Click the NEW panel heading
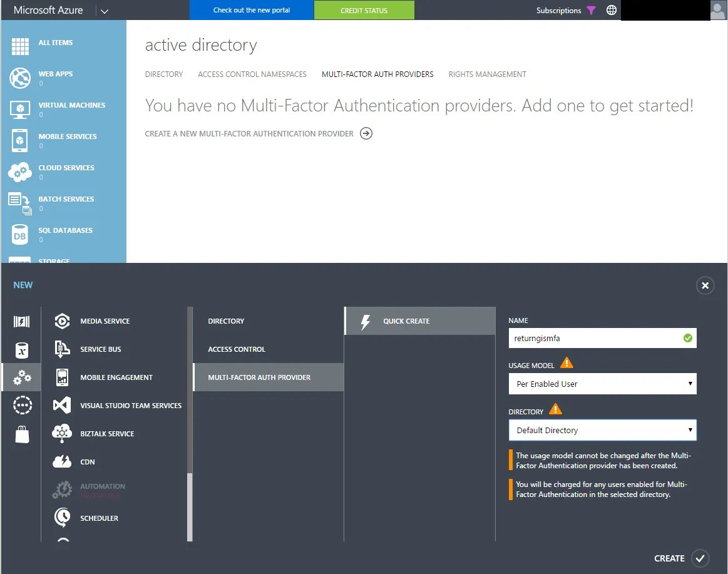The width and height of the screenshot is (728, 574). tap(23, 285)
